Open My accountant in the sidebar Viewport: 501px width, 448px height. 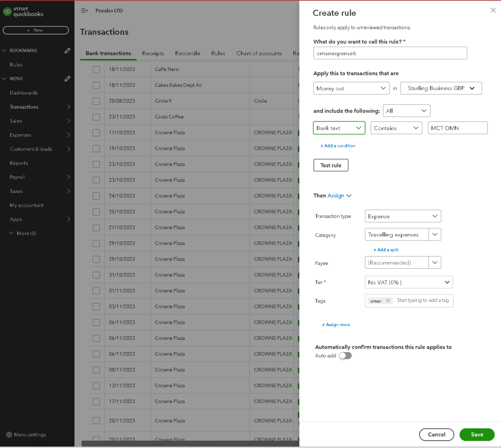pos(26,205)
